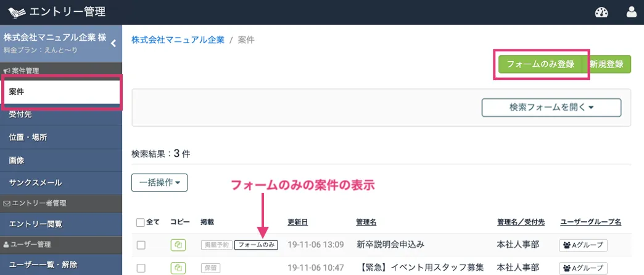Open the 一括操作 dropdown menu

pyautogui.click(x=159, y=182)
